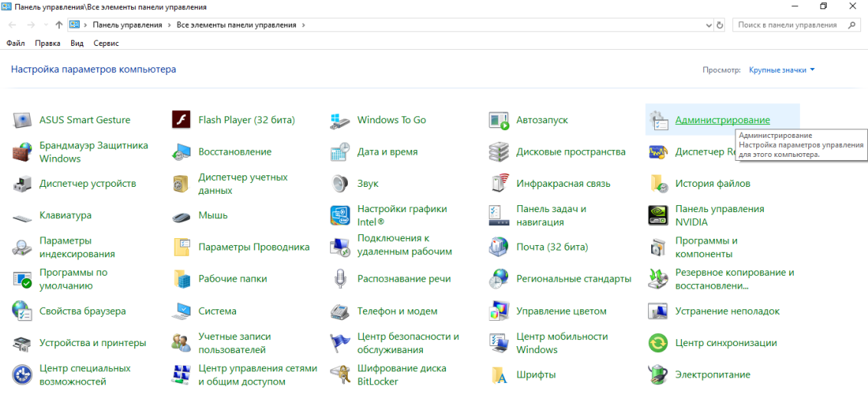Click the Настройки графики Intel icon
The width and height of the screenshot is (868, 402).
click(x=340, y=215)
